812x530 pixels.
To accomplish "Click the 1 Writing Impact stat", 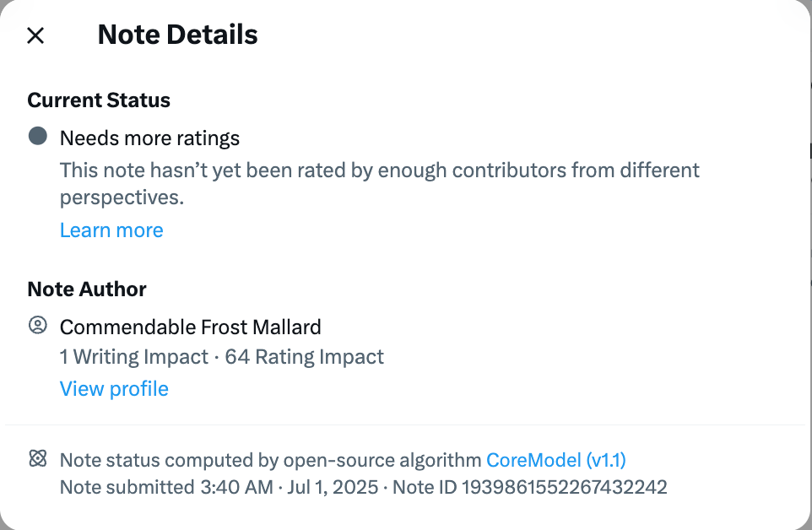I will click(x=134, y=357).
